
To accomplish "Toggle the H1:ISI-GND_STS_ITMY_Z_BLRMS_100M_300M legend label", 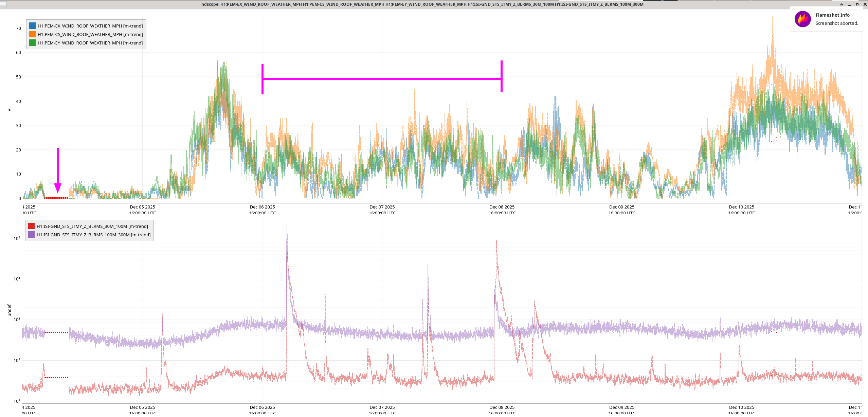I will click(x=93, y=235).
